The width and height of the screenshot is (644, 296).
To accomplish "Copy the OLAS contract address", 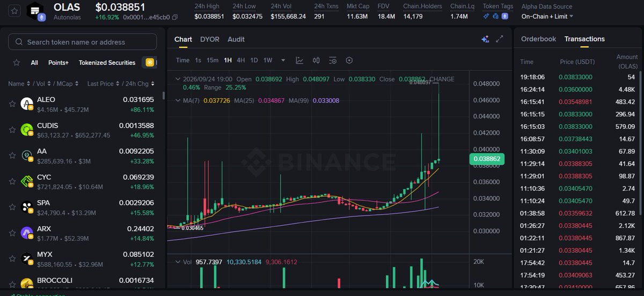I will 175,17.
